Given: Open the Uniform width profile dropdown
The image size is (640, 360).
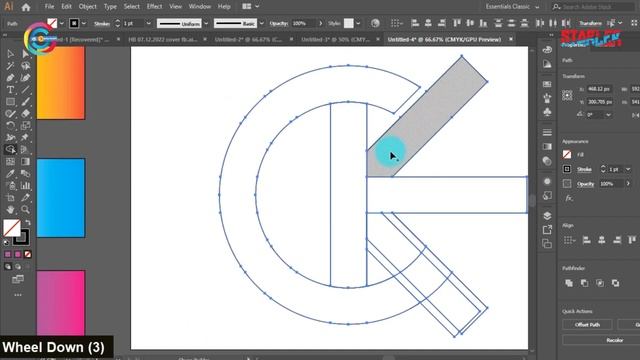Looking at the screenshot, I should point(206,24).
